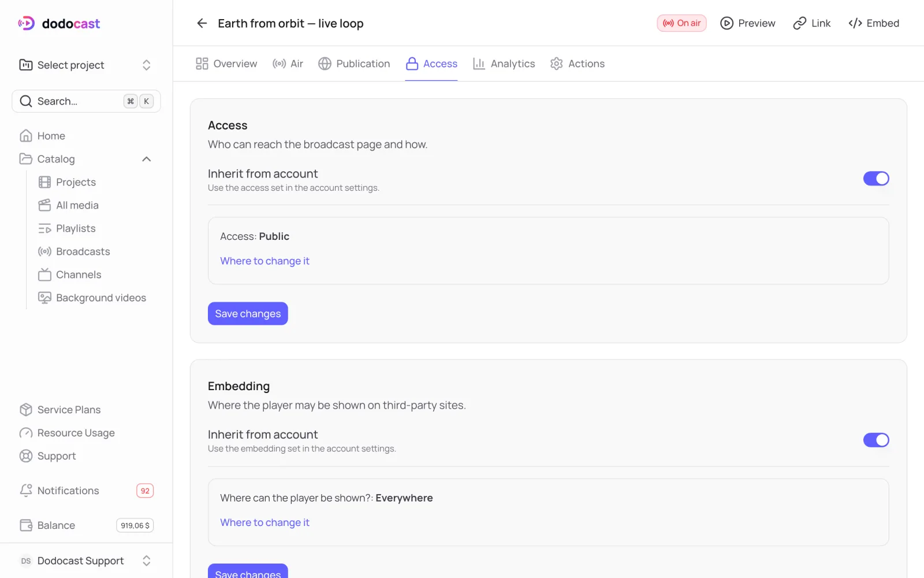Toggle Inherit from account for Embedding
The image size is (924, 578).
876,440
